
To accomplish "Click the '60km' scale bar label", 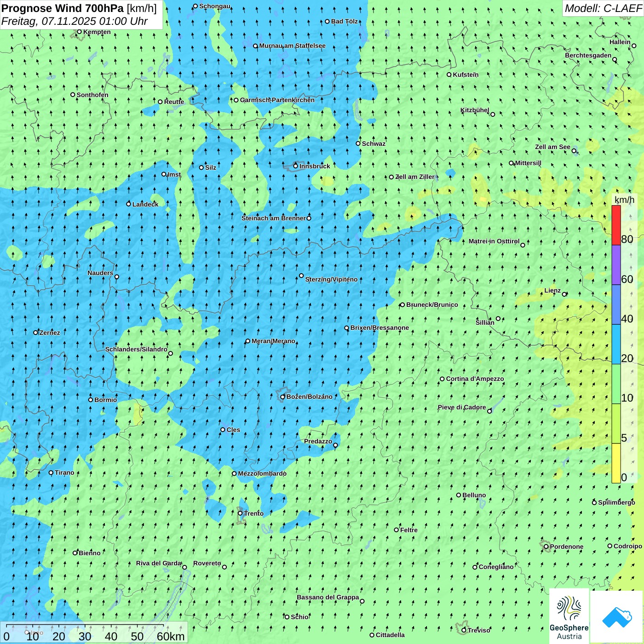I will [171, 636].
